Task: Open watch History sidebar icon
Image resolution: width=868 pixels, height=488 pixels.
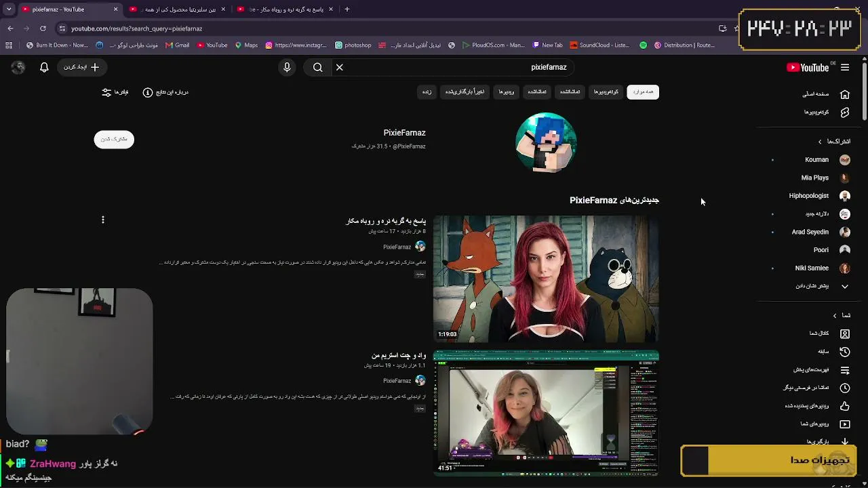Action: (845, 352)
